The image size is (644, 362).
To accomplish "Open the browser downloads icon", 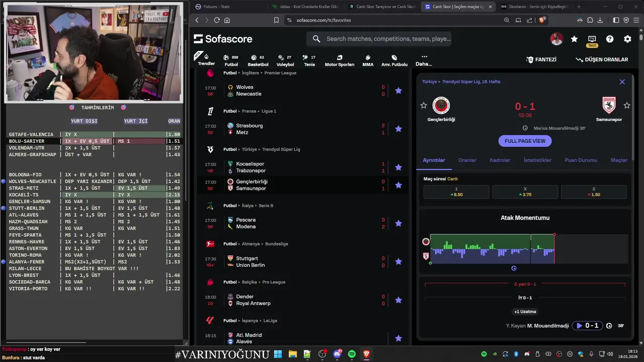I will click(600, 20).
